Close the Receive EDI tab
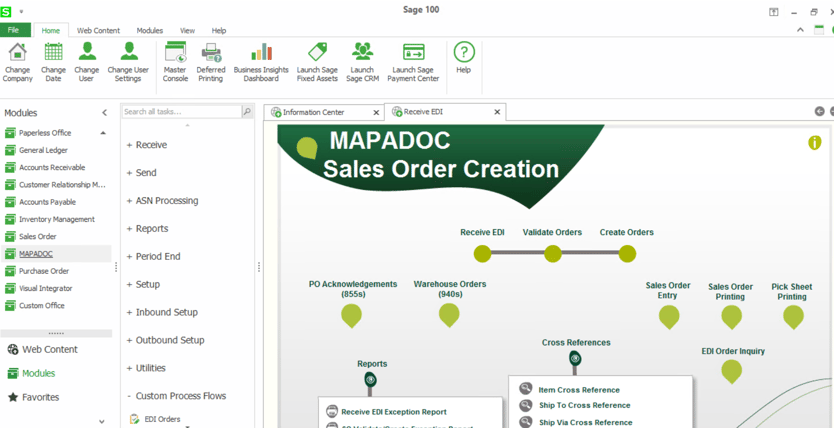This screenshot has height=428, width=834. [497, 112]
